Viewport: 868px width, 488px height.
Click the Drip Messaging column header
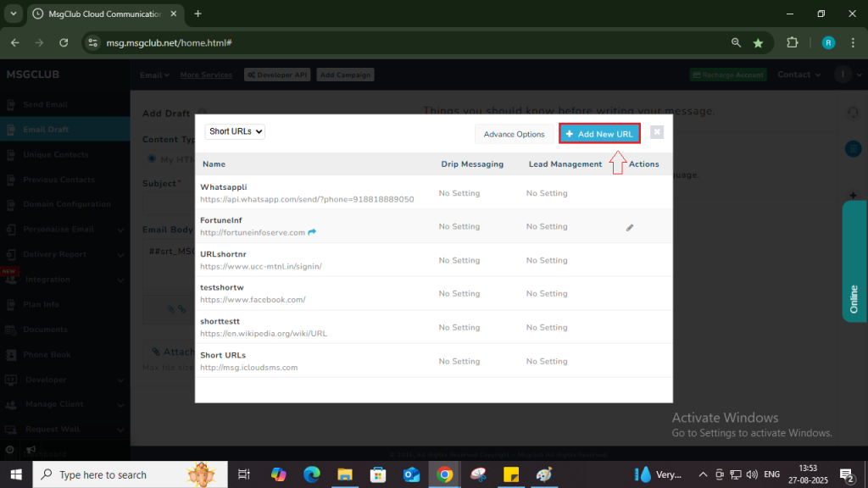click(472, 164)
